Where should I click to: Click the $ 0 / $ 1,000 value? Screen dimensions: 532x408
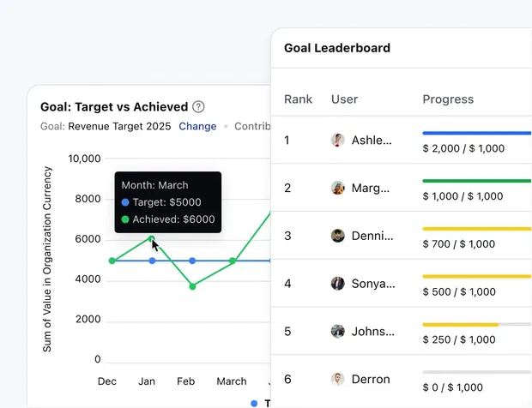point(452,387)
